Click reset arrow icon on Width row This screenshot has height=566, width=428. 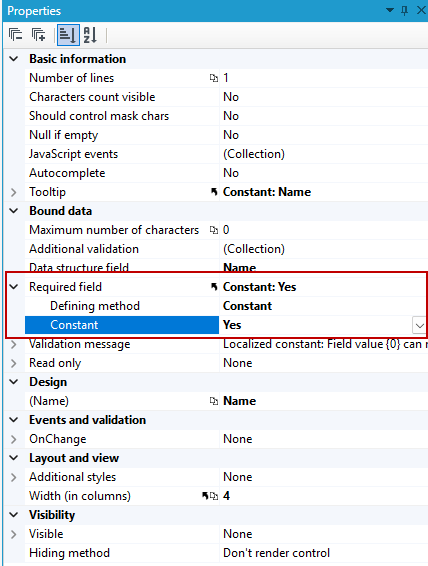(x=205, y=496)
